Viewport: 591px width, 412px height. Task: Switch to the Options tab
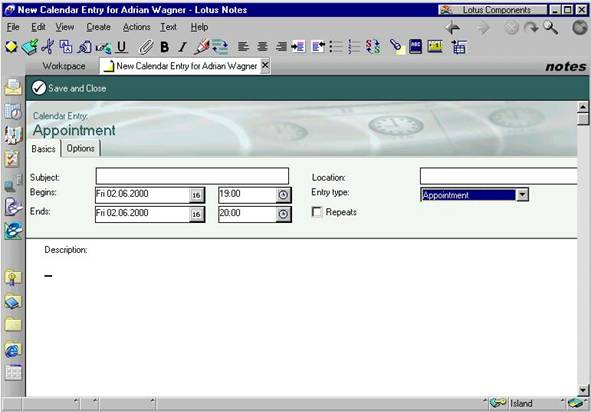coord(80,149)
